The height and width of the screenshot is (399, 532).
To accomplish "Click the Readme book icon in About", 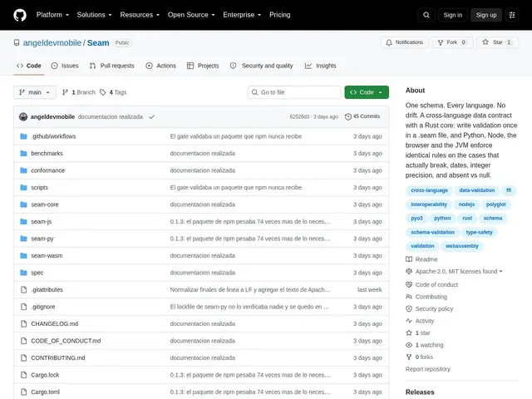I will click(x=409, y=259).
